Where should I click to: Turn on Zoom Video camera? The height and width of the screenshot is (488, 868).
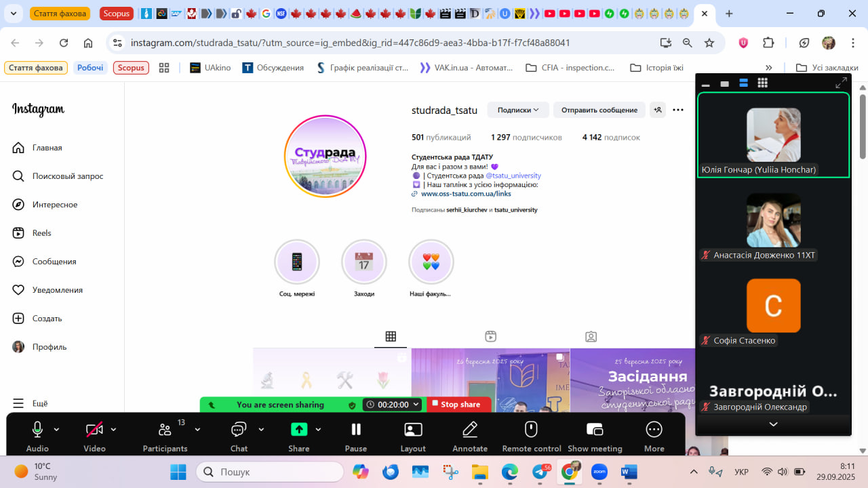(x=94, y=436)
